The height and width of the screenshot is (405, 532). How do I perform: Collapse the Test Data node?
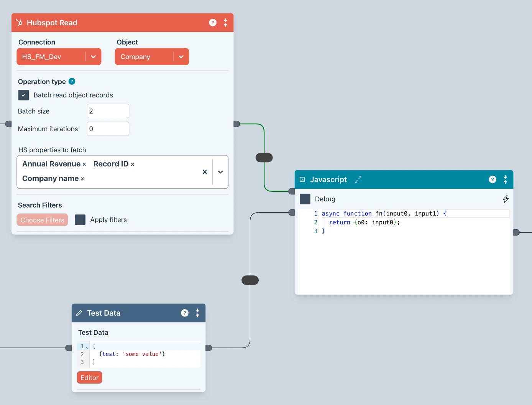coord(197,313)
